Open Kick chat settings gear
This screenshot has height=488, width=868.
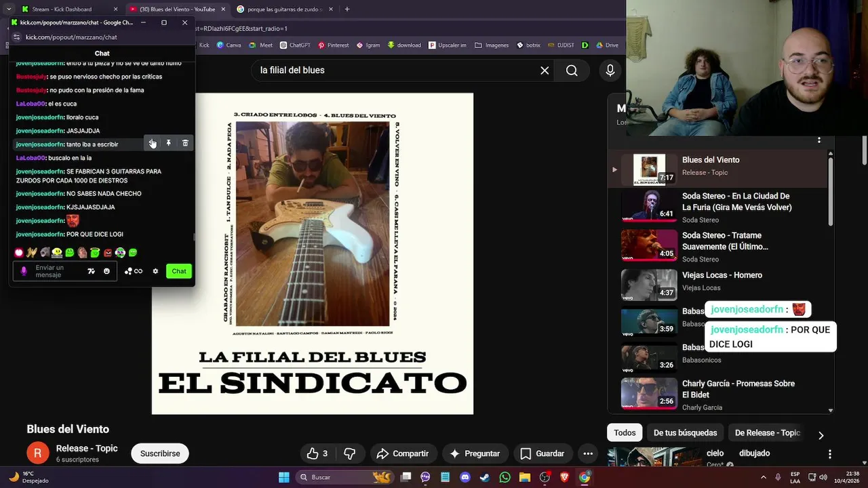click(x=155, y=271)
